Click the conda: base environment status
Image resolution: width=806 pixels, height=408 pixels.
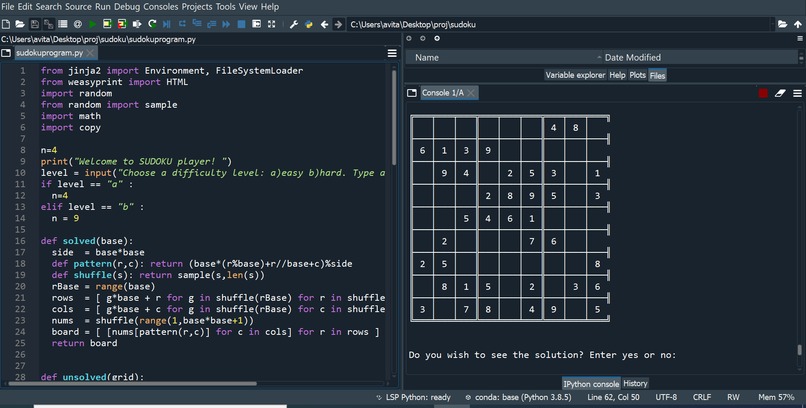tap(518, 397)
